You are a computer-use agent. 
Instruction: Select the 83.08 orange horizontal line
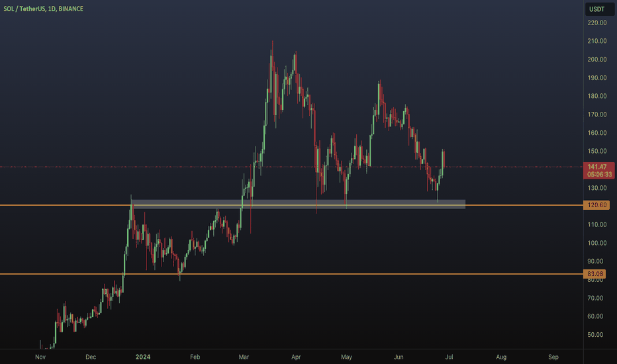point(291,274)
